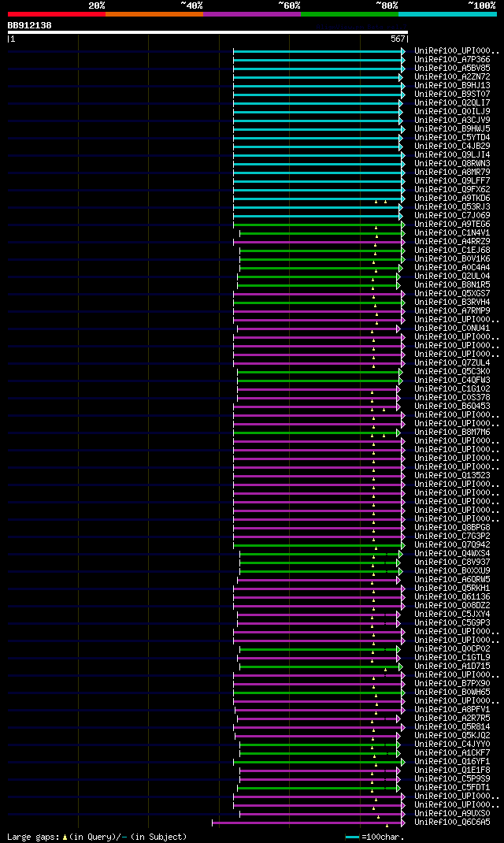Open hit UniRef100_B9ST07
504x843 pixels.
pyautogui.click(x=452, y=94)
